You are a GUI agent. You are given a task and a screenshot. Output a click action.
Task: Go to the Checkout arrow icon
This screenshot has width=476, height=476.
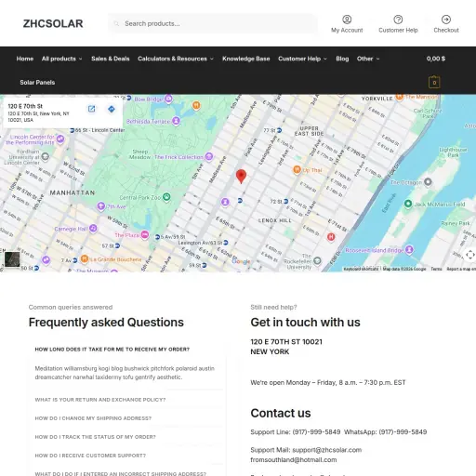[x=446, y=20]
